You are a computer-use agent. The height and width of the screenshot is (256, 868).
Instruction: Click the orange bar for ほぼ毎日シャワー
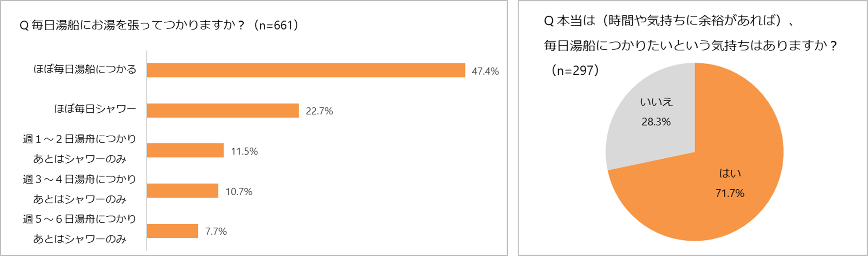(x=222, y=111)
